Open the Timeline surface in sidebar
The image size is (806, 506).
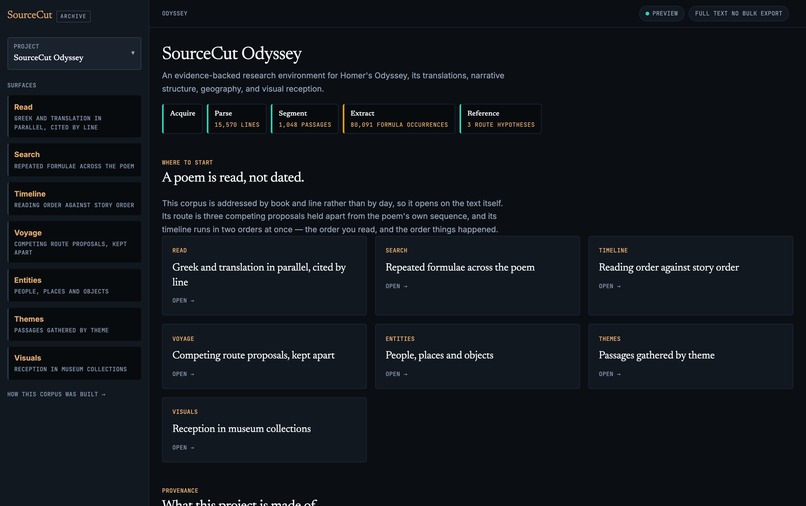[74, 199]
